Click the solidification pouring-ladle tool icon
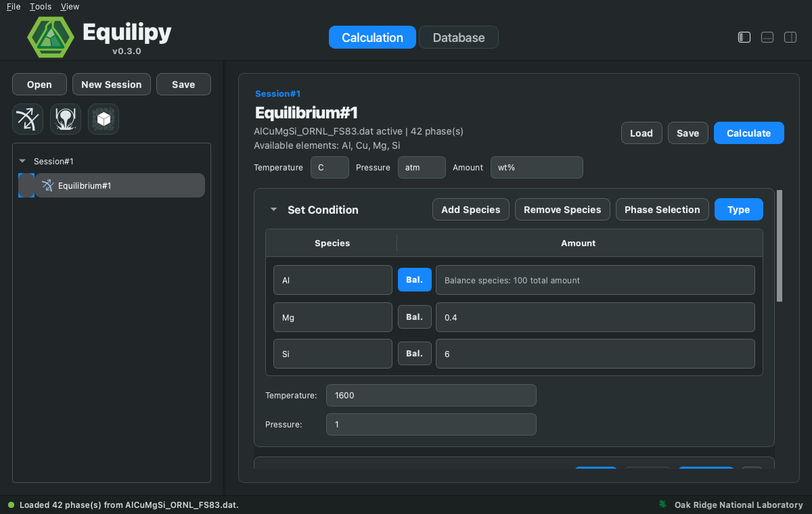This screenshot has width=812, height=514. [x=66, y=119]
